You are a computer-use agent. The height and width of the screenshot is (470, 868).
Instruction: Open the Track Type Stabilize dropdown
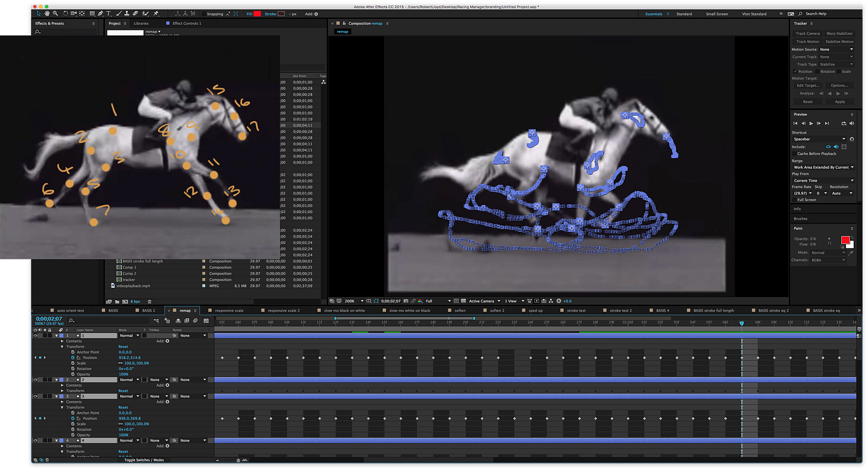click(x=836, y=64)
